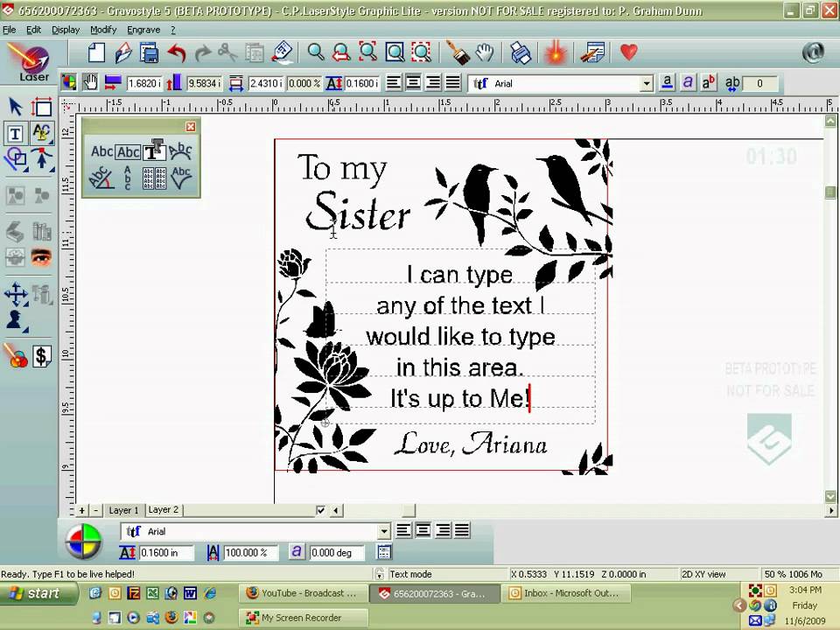Viewport: 840px width, 630px height.
Task: Open the shapes drawing tool with circle and square
Action: coord(16,159)
